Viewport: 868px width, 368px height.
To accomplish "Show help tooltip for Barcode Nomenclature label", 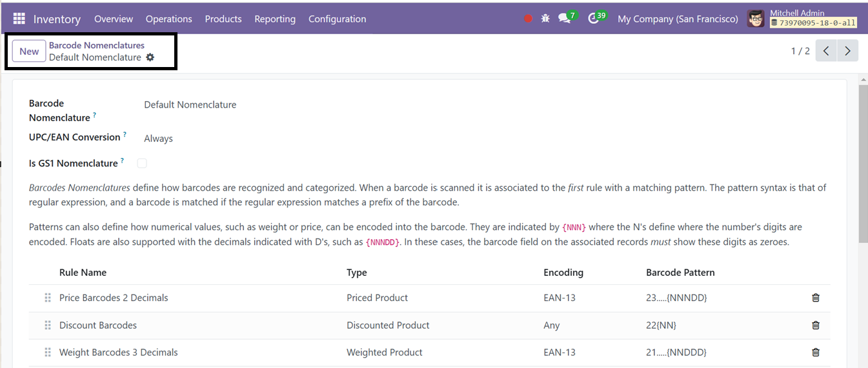I will (x=95, y=115).
